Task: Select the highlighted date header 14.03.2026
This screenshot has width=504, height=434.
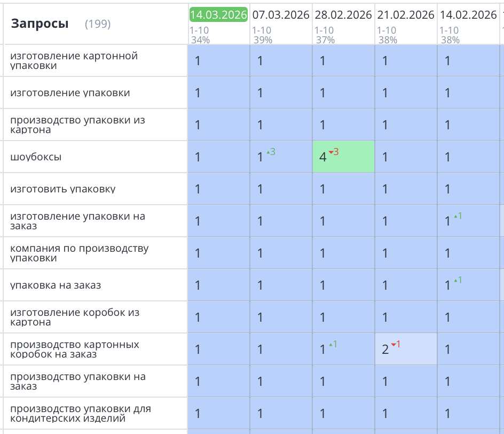Action: 218,15
